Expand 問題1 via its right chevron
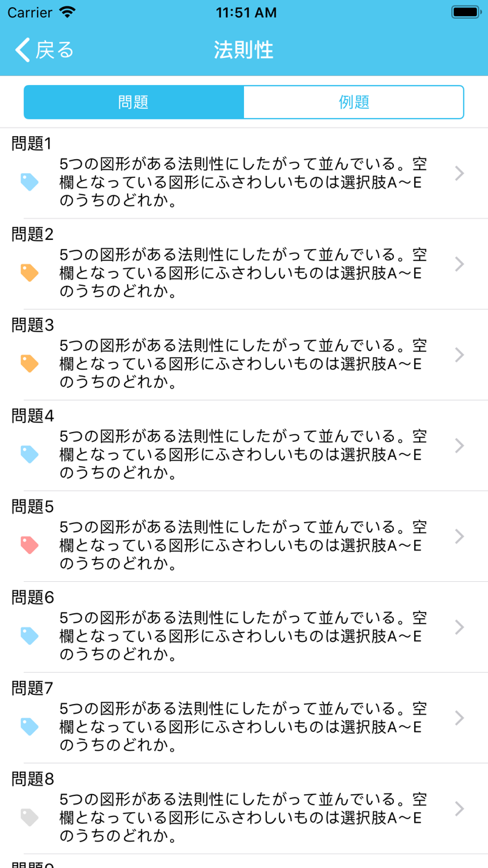 click(459, 173)
